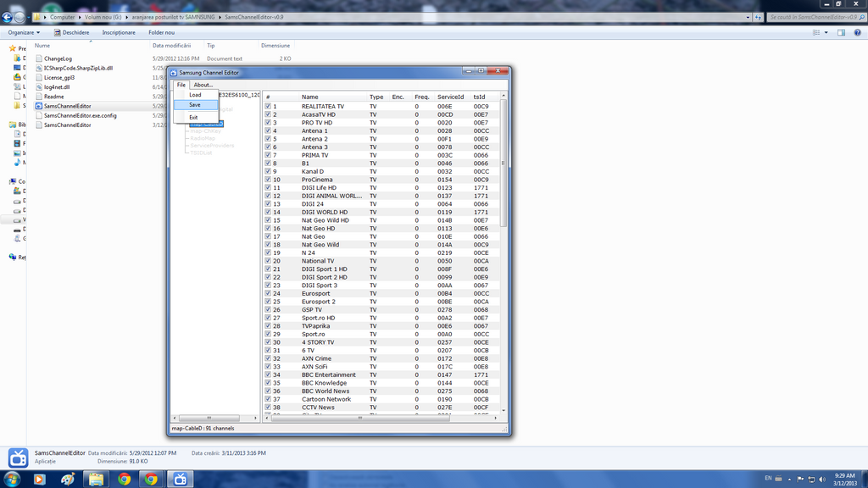Open Samsung Channel Editor taskbar icon
This screenshot has width=868, height=488.
(181, 480)
